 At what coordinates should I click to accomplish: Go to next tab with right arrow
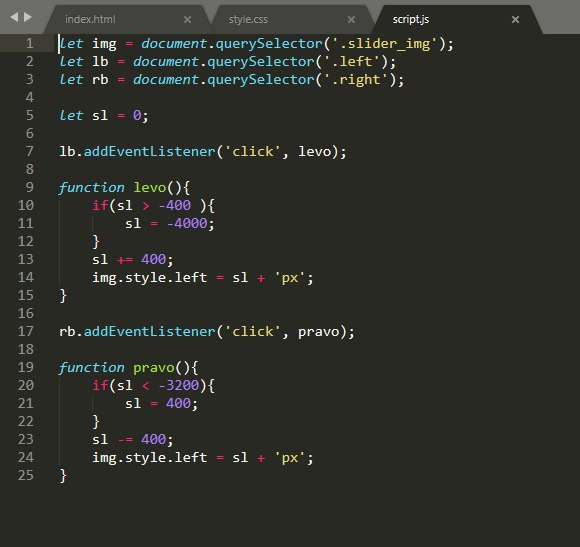click(x=28, y=17)
